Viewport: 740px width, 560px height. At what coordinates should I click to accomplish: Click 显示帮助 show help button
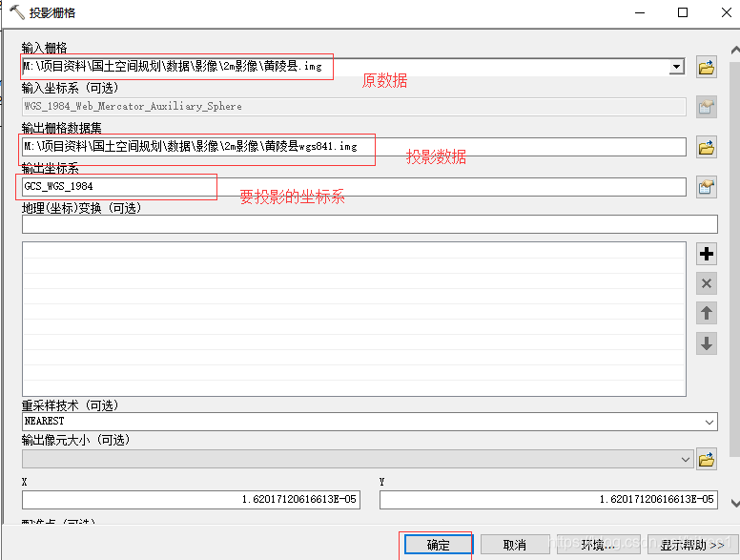(x=692, y=545)
